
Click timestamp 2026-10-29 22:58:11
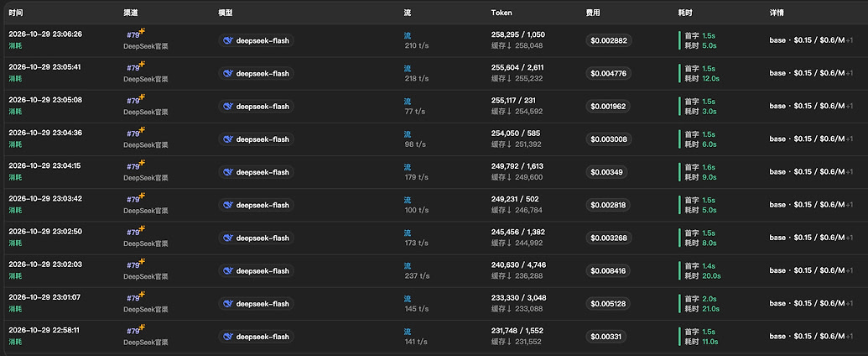click(x=44, y=330)
